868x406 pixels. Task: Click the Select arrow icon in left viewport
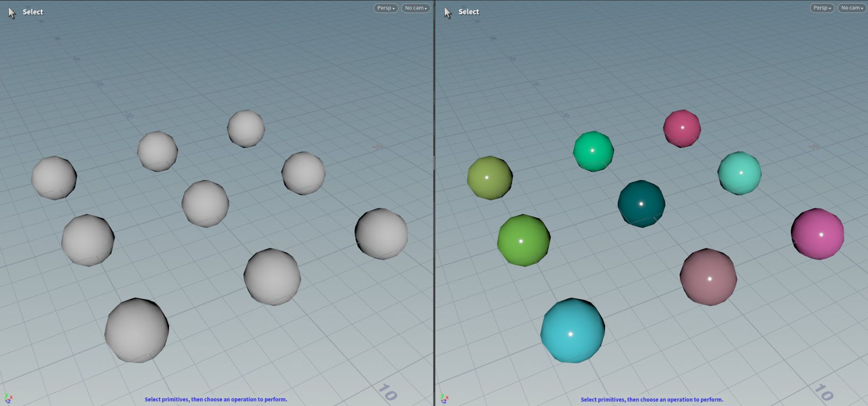pyautogui.click(x=12, y=13)
